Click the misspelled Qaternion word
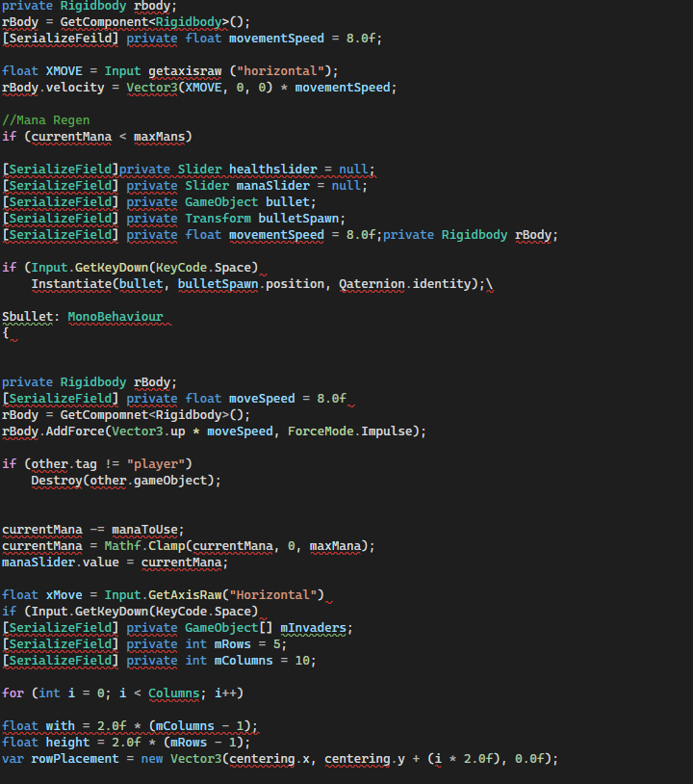Viewport: 693px width, 784px height. click(372, 284)
